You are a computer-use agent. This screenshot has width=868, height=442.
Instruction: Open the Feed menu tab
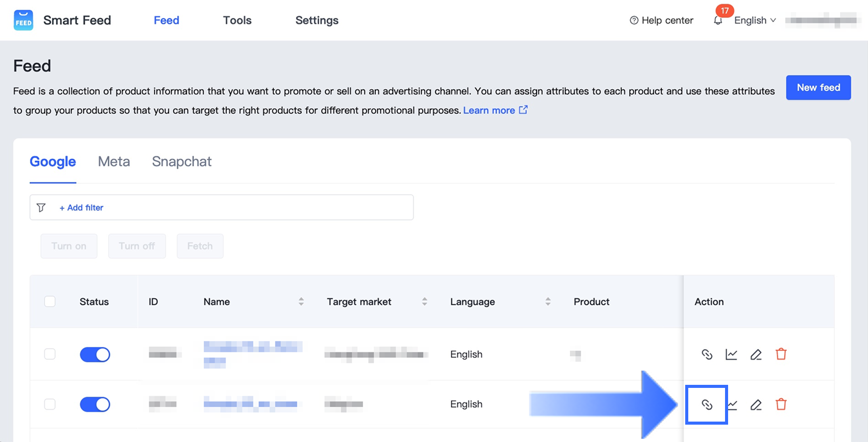[x=166, y=20]
